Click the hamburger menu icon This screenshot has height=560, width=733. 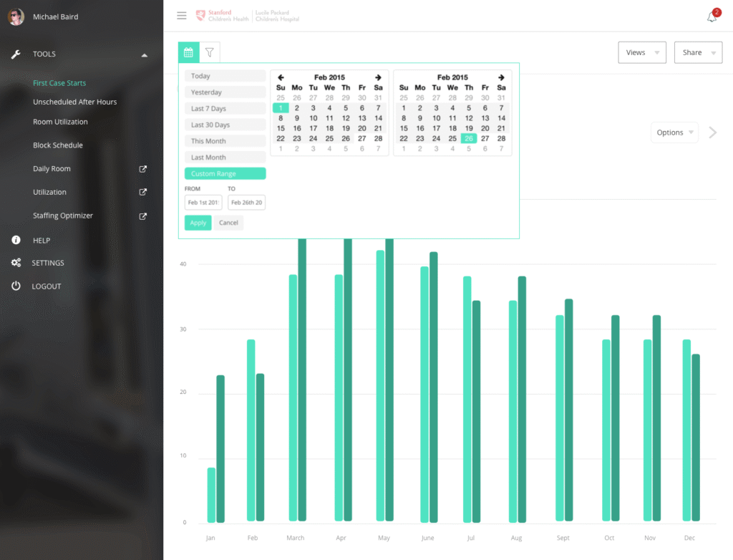(x=182, y=16)
